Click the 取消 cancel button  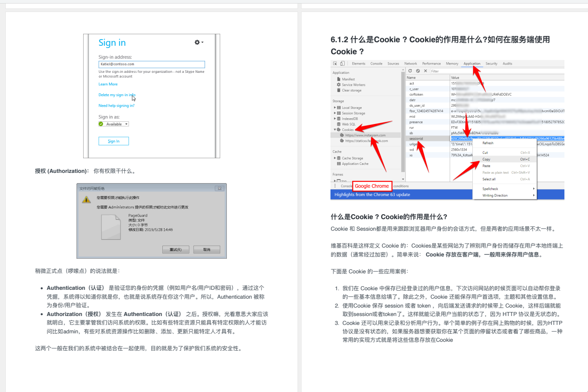[x=206, y=249]
